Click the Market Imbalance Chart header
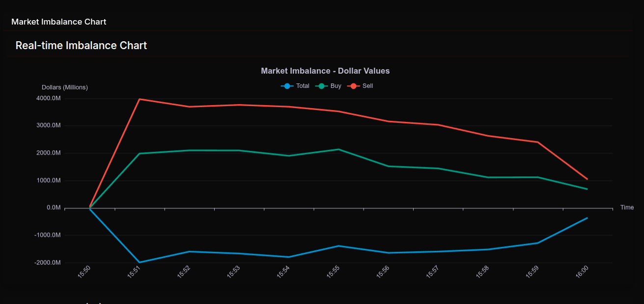 [59, 22]
